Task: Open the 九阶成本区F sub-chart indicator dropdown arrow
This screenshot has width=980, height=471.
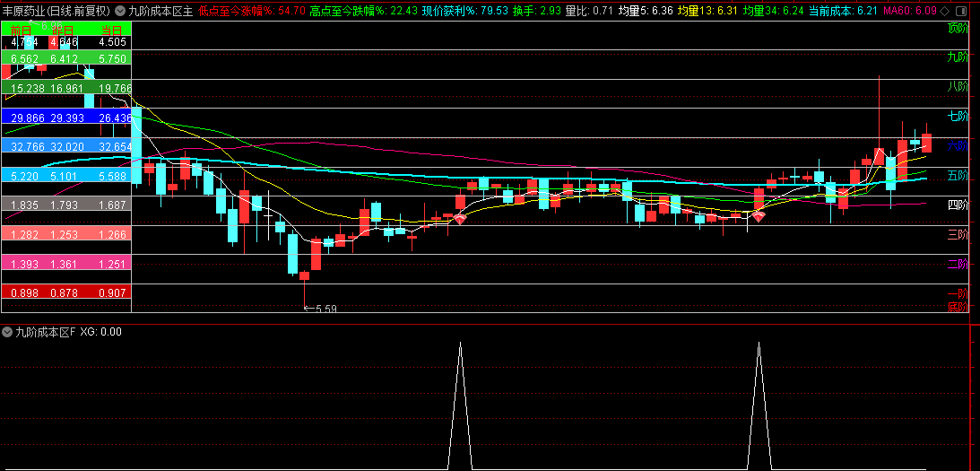Action: tap(8, 332)
